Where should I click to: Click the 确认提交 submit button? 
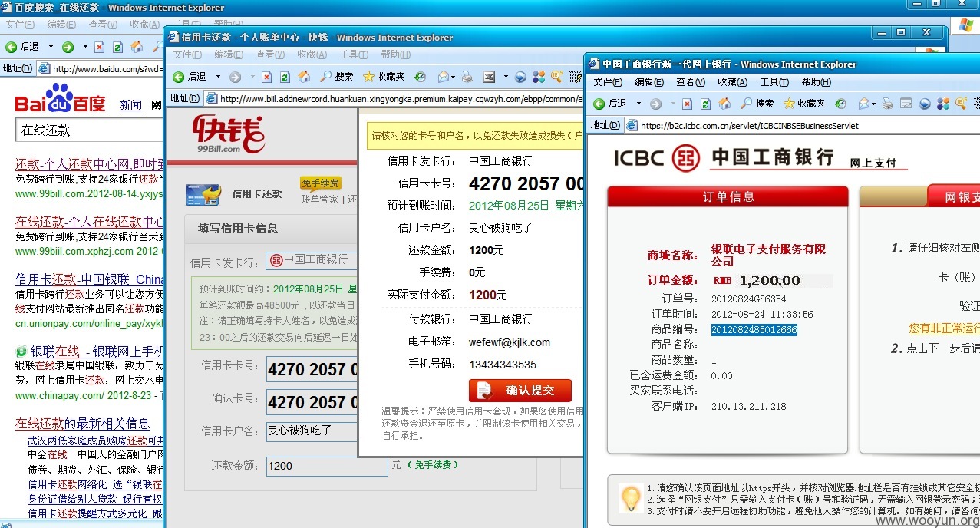click(520, 389)
